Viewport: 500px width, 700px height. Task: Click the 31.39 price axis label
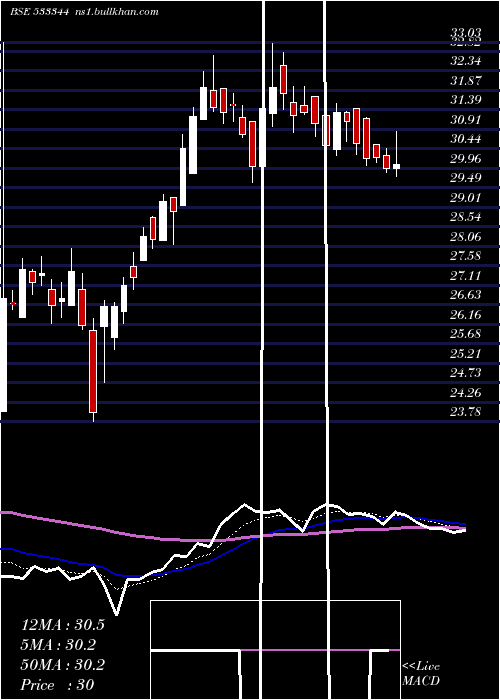coord(466,100)
